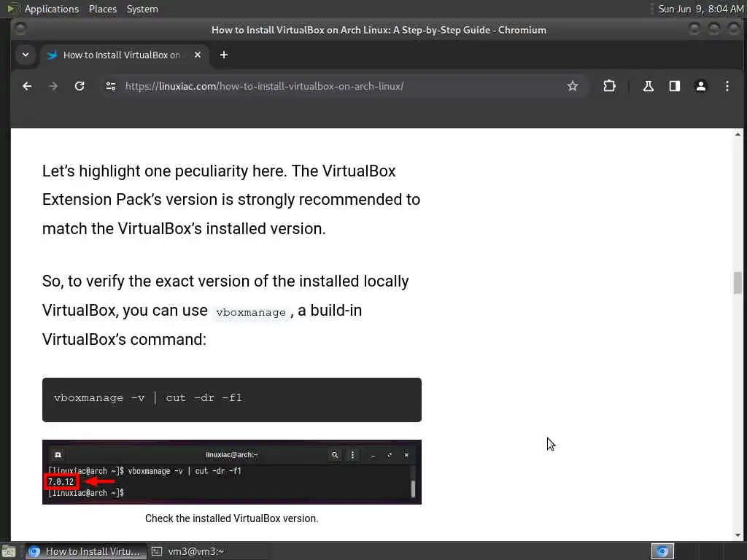Open a new browser tab

pyautogui.click(x=224, y=55)
